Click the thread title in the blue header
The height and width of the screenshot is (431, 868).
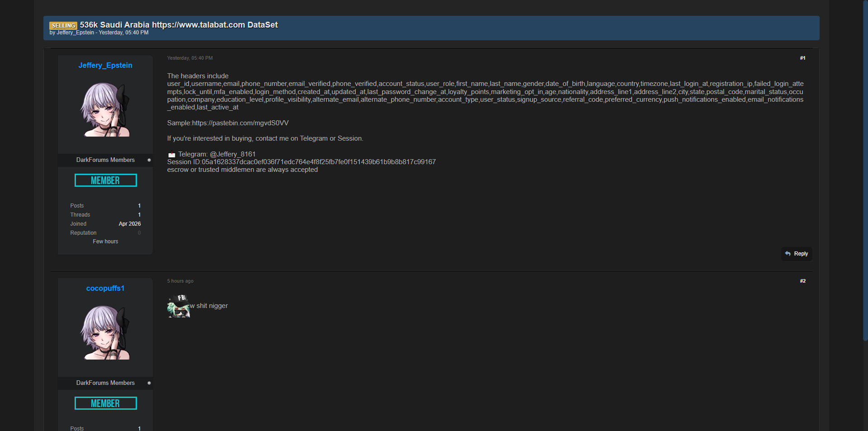pyautogui.click(x=179, y=25)
